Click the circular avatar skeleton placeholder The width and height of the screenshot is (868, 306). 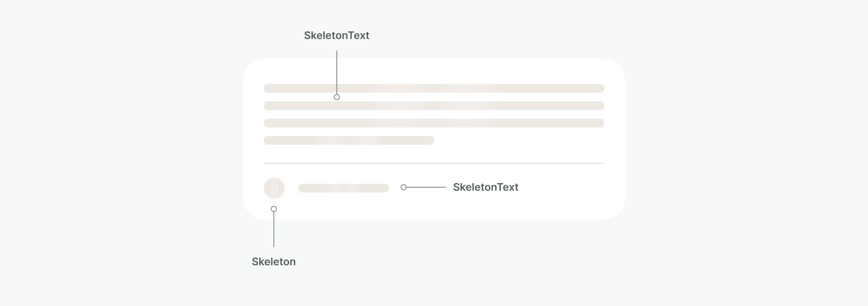[x=274, y=188]
